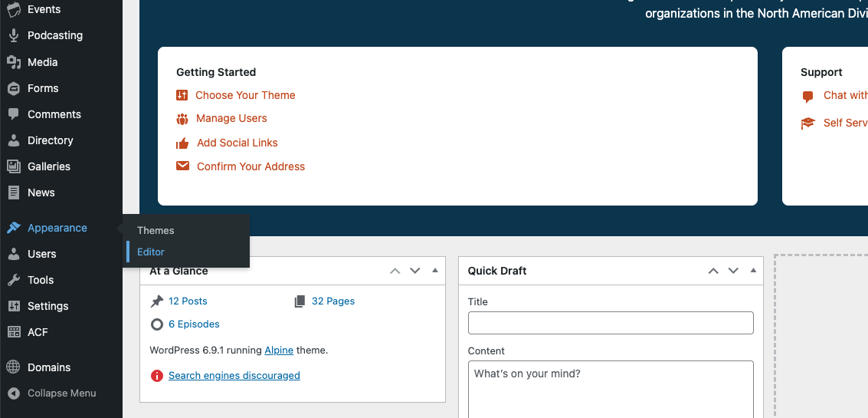The image size is (868, 418).
Task: Click the pushpin icon beside 12 Posts
Action: pyautogui.click(x=157, y=301)
